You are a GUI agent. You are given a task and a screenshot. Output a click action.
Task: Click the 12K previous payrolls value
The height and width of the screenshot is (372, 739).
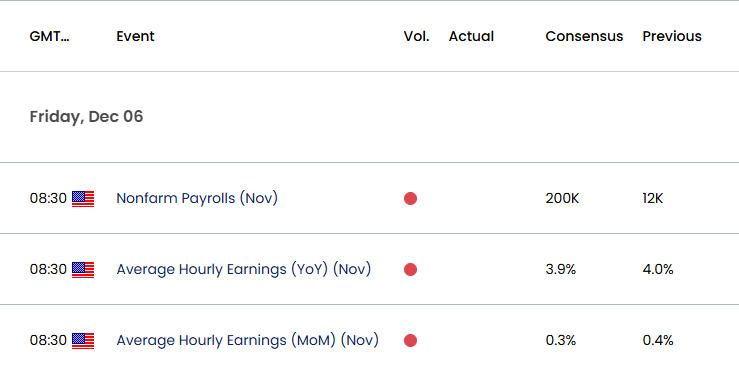(x=653, y=198)
